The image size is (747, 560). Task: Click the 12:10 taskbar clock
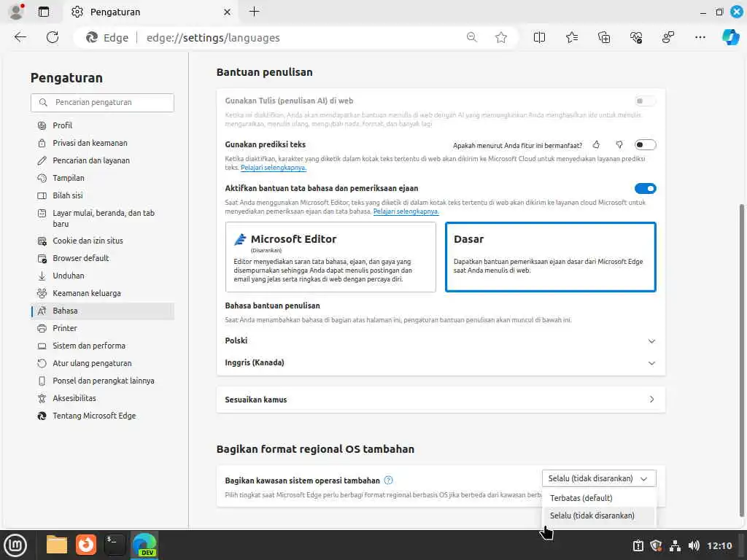pyautogui.click(x=719, y=545)
